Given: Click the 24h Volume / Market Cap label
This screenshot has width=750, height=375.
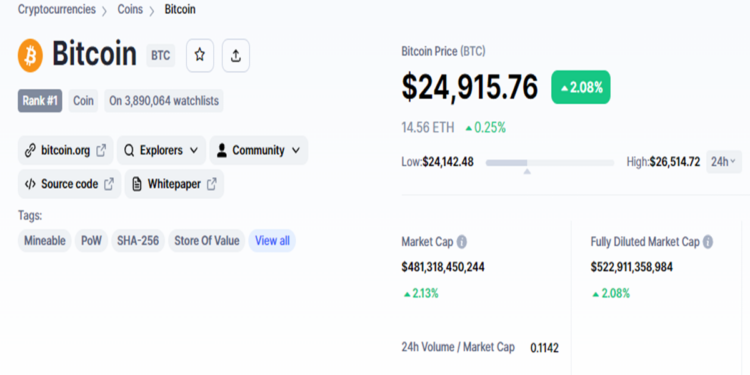Looking at the screenshot, I should (458, 347).
